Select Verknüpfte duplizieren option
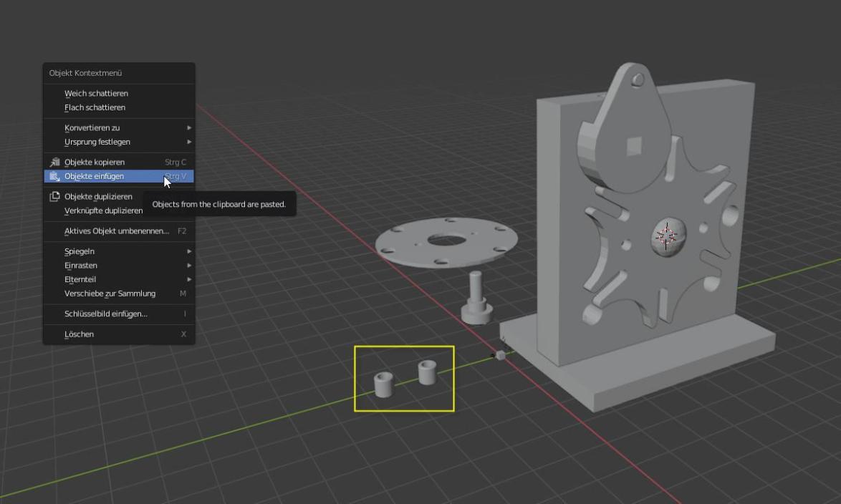841x504 pixels. pos(103,210)
